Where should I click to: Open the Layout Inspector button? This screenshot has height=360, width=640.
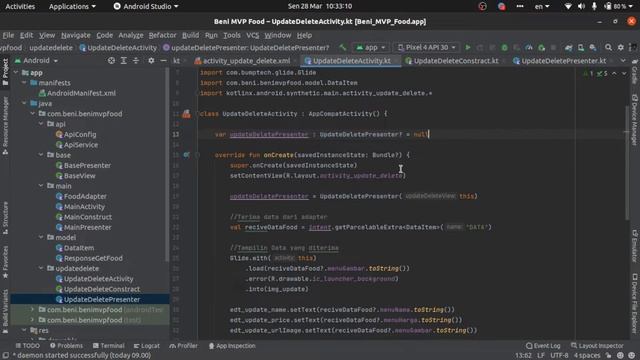[597, 346]
